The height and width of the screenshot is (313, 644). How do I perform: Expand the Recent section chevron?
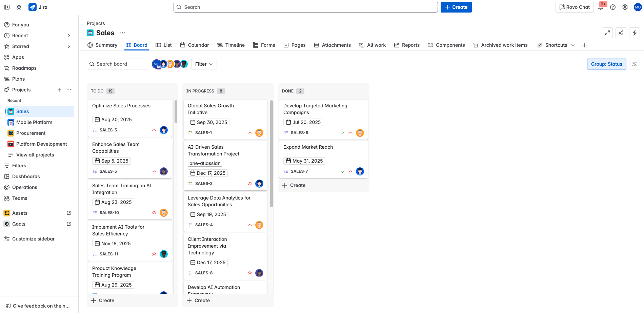click(x=69, y=36)
